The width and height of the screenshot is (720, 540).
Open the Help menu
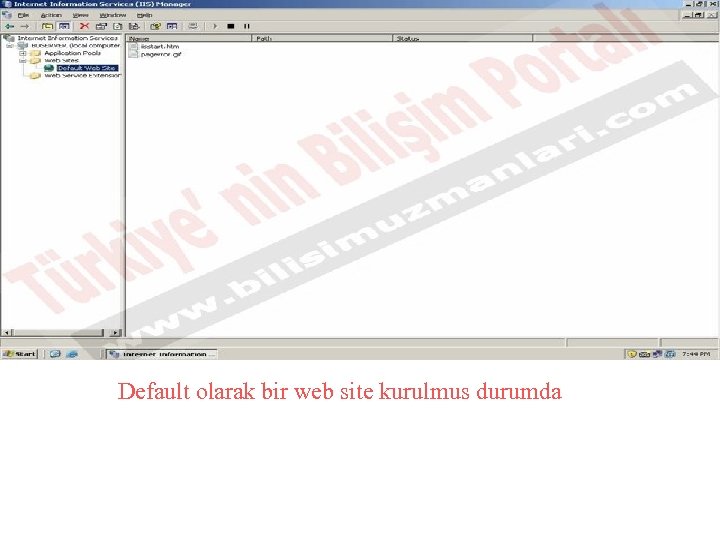click(x=145, y=15)
